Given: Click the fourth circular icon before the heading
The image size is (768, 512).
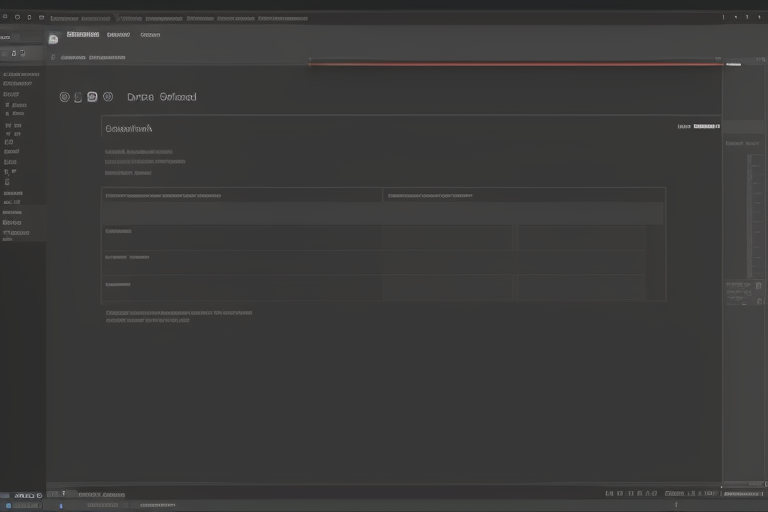Looking at the screenshot, I should 106,97.
